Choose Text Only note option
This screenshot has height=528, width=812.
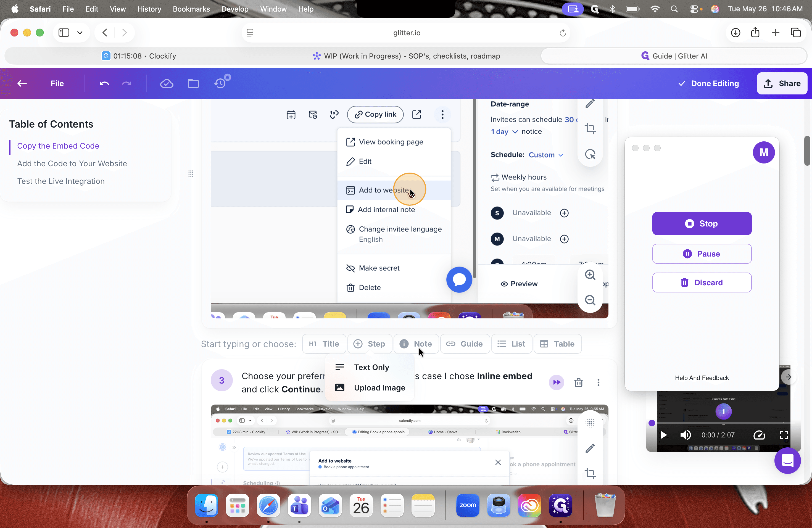[x=370, y=367]
